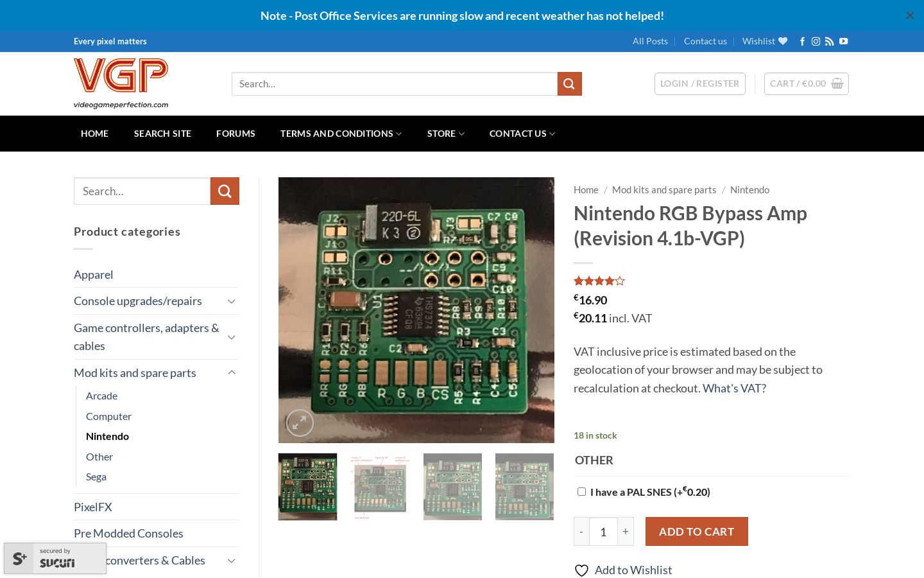The width and height of the screenshot is (924, 578).
Task: Expand the Console upgrades/repairs category
Action: coord(232,301)
